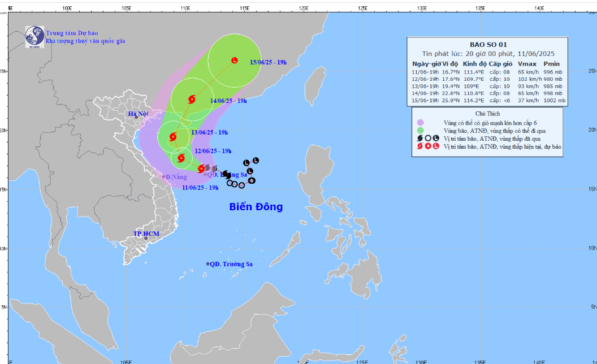
Task: Click the 'Vùng bão, ATNĐ, vùng thấp có thể đi qua' text
Action: 495,131
